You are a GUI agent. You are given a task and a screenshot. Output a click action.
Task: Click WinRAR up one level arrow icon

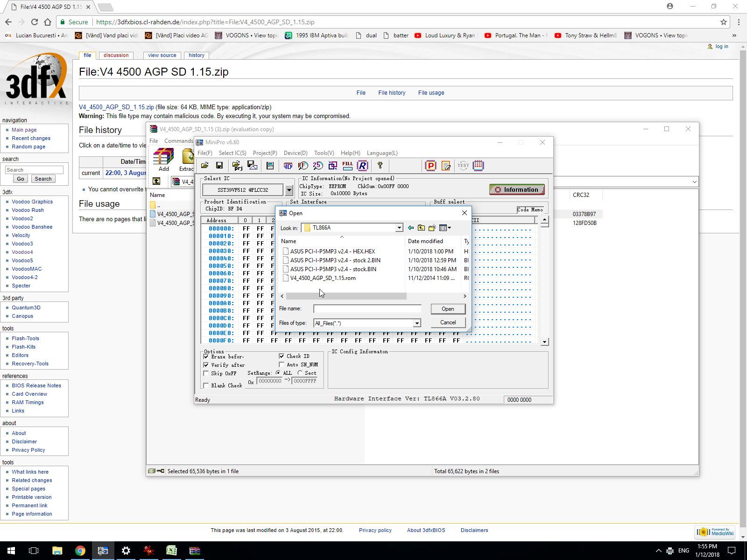156,182
